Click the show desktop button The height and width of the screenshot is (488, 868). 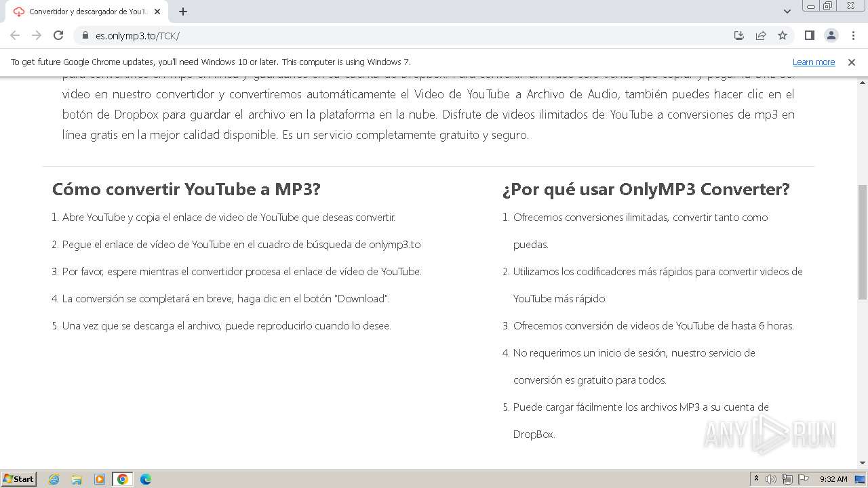(x=860, y=479)
